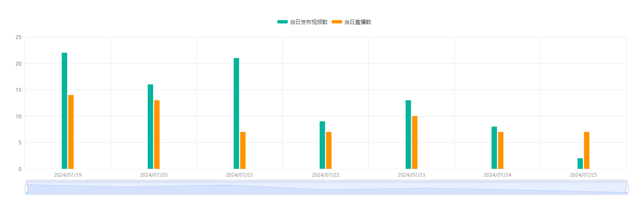Click the left handle of the zoom slider
This screenshot has height=202, width=644.
point(26,189)
